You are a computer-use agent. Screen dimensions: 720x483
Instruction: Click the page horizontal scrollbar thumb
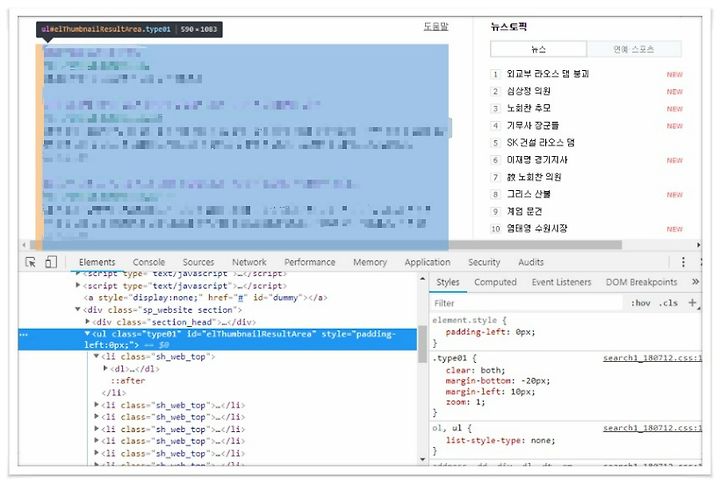pos(326,245)
